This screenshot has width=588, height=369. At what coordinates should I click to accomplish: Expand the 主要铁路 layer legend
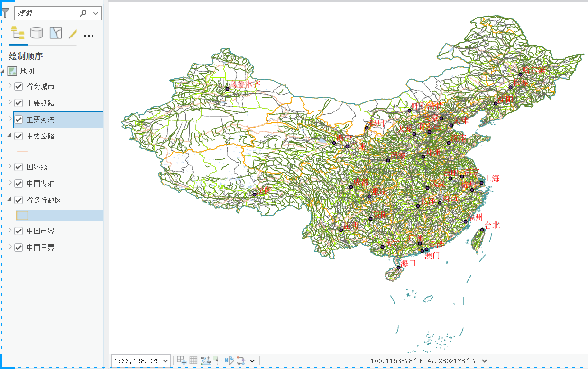[x=10, y=102]
